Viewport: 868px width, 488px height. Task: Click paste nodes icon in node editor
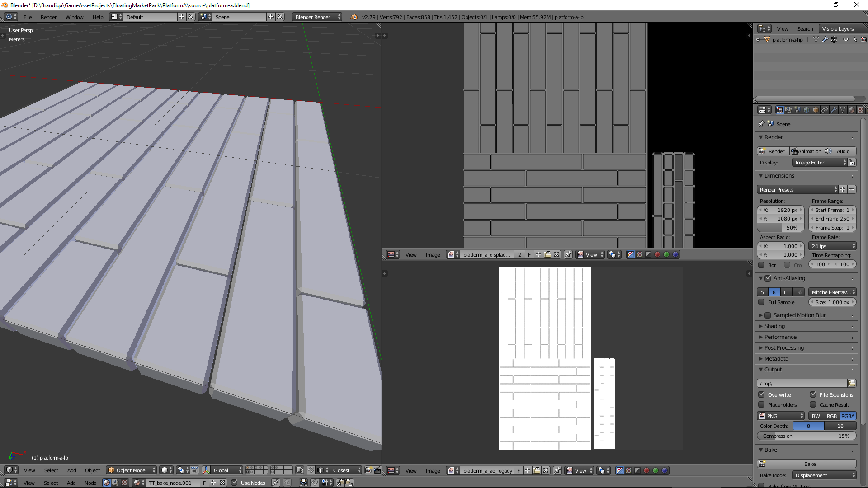click(349, 483)
